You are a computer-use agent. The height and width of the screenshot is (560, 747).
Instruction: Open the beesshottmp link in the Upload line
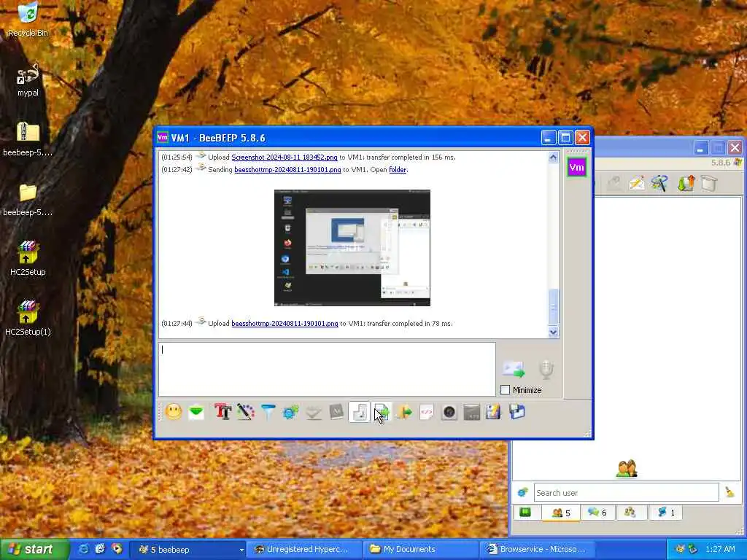285,323
